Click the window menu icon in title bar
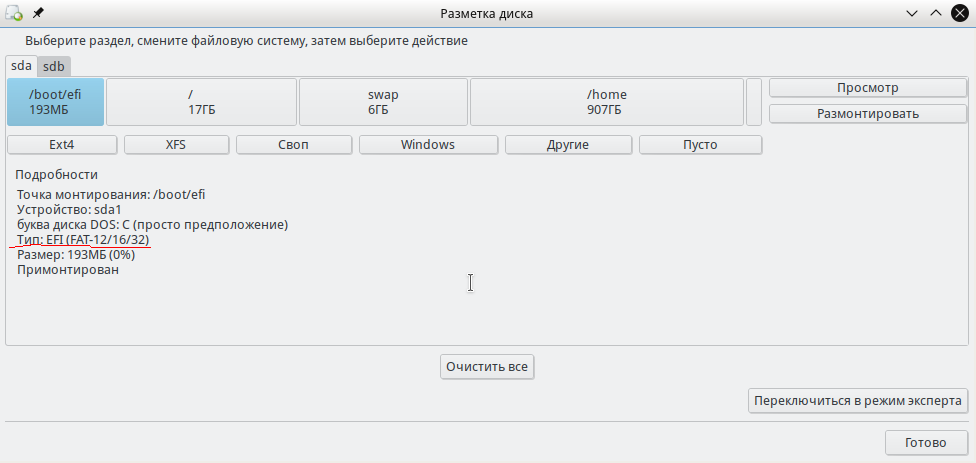This screenshot has height=463, width=976. coord(14,13)
